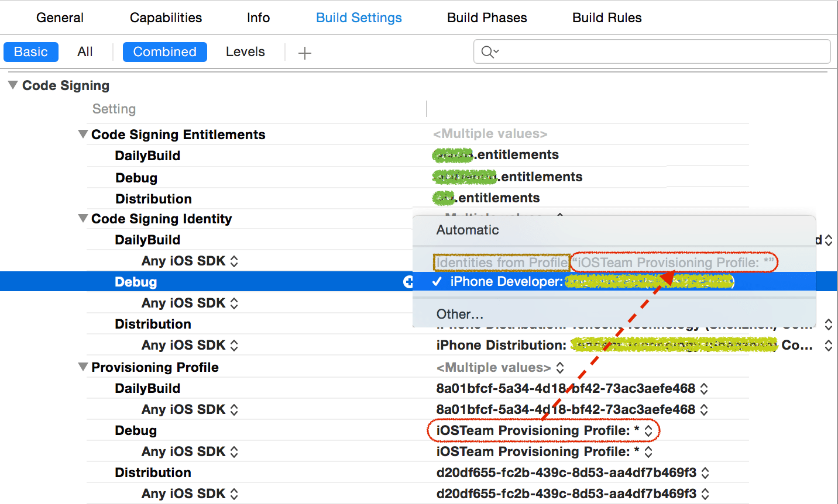Collapse the Code Signing Entitlements group
Viewport: 838px width, 504px height.
click(83, 133)
